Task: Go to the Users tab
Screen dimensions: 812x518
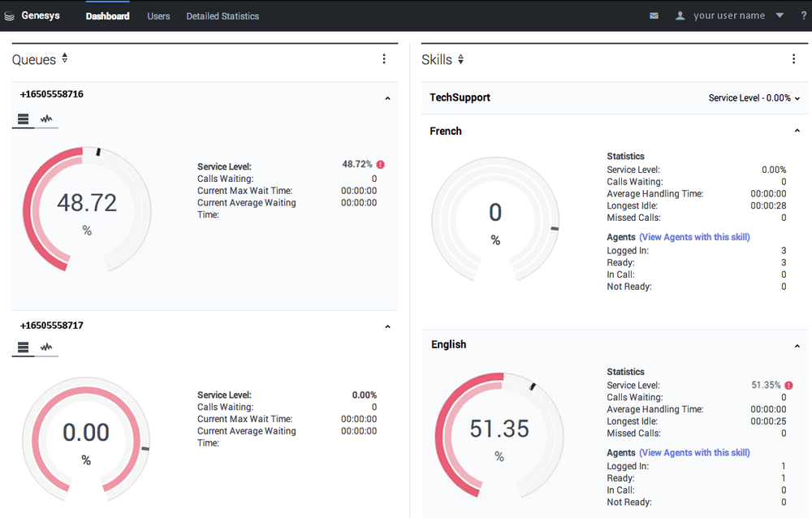Action: click(158, 16)
